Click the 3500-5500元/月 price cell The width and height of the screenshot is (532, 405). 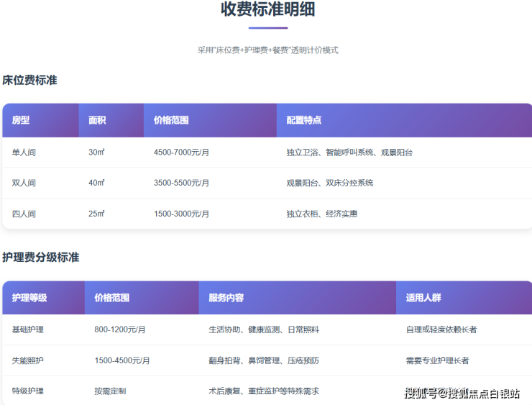tap(181, 183)
